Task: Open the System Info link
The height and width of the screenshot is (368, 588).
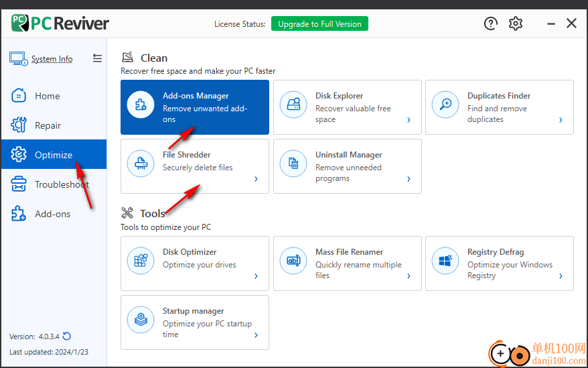Action: tap(52, 59)
